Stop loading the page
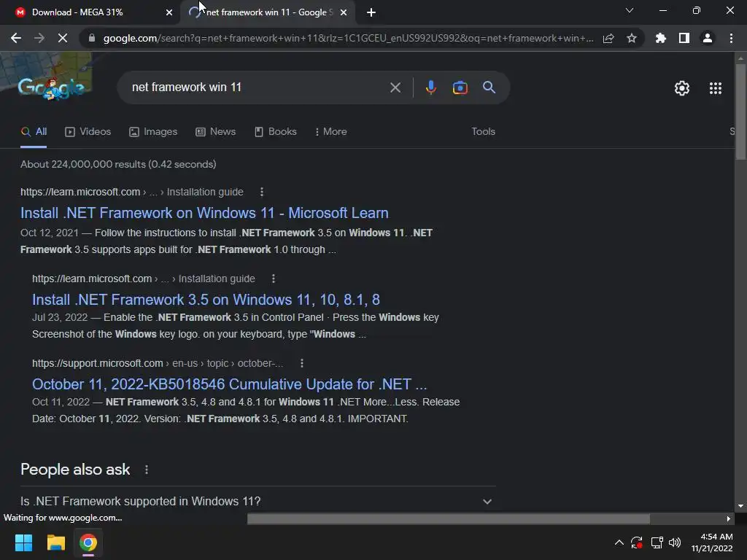The height and width of the screenshot is (560, 747). click(63, 38)
